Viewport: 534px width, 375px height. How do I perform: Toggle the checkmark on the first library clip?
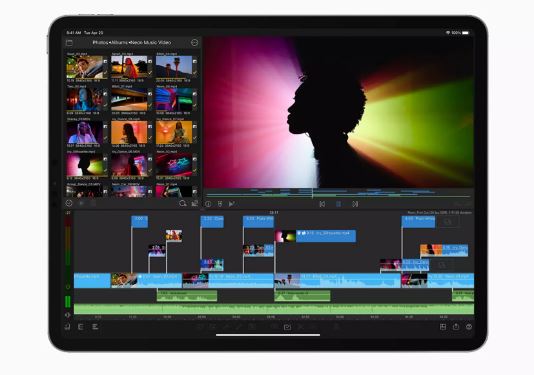[105, 73]
